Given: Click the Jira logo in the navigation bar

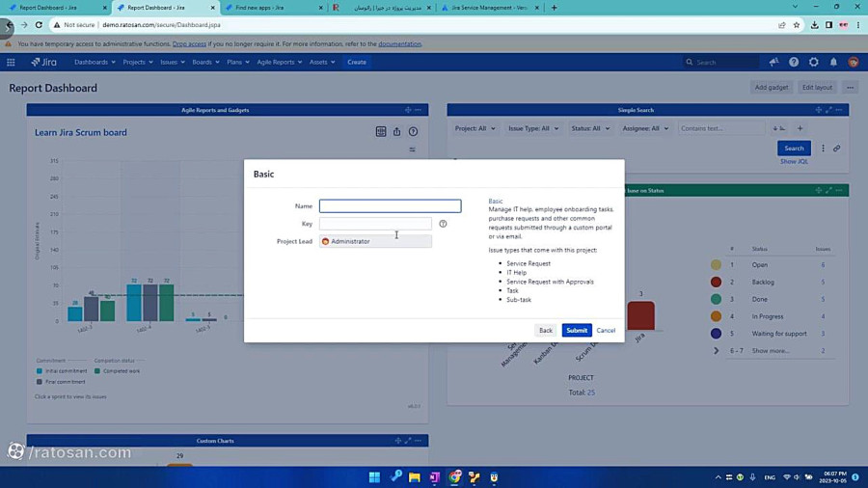Looking at the screenshot, I should tap(43, 62).
